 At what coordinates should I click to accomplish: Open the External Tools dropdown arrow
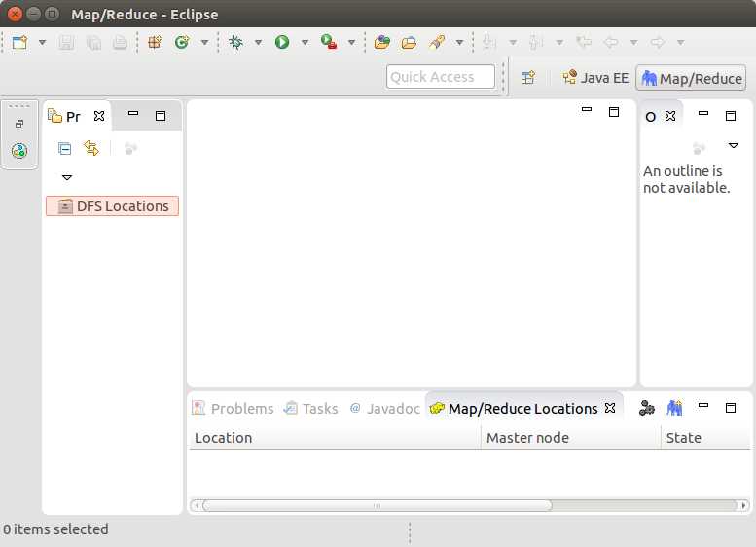click(x=352, y=43)
